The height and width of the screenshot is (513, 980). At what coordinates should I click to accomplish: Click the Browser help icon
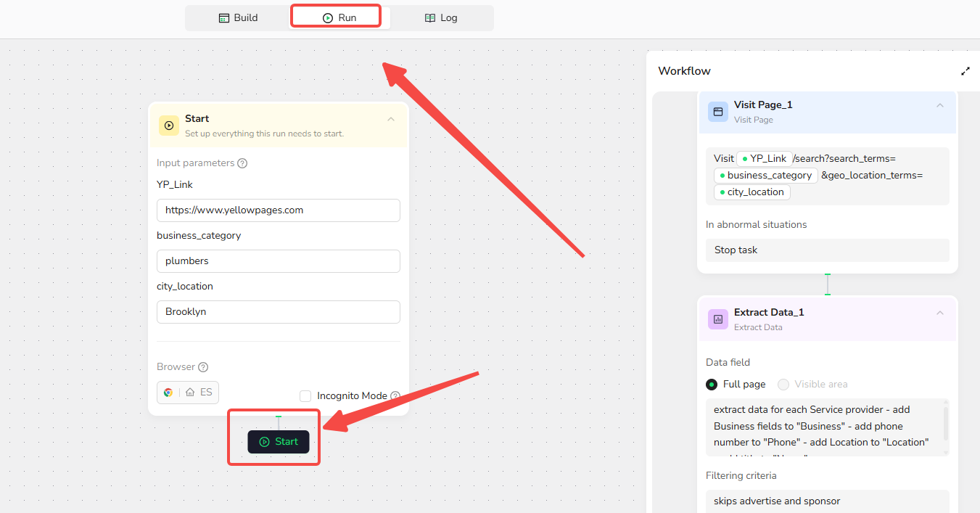point(203,367)
